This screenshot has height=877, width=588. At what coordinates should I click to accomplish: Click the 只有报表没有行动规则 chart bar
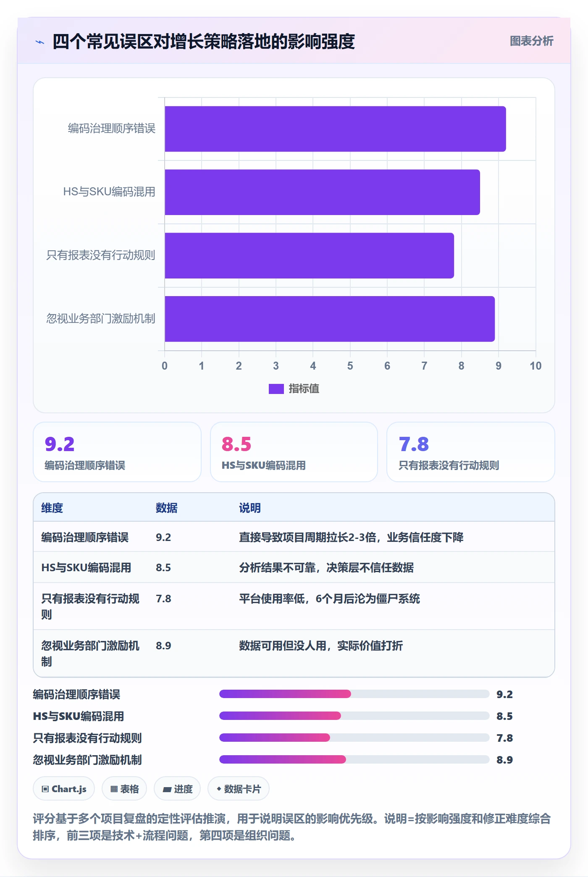pyautogui.click(x=309, y=256)
